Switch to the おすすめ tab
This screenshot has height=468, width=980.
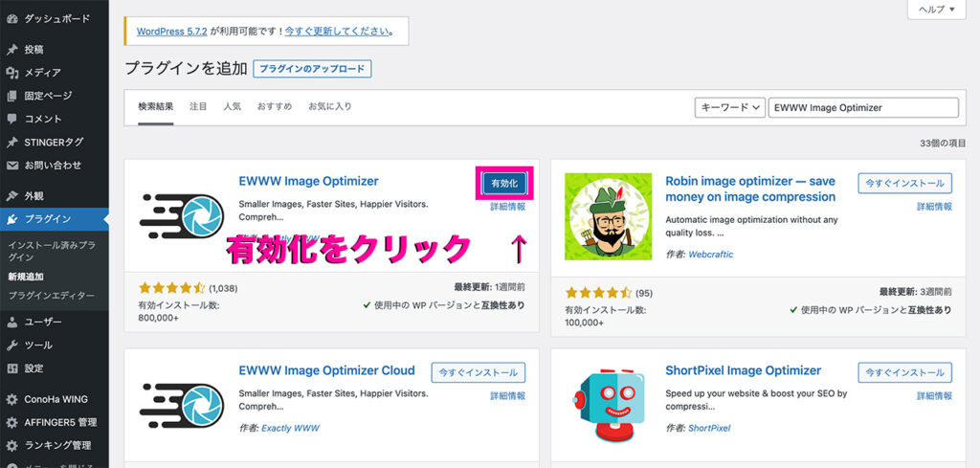[x=275, y=107]
